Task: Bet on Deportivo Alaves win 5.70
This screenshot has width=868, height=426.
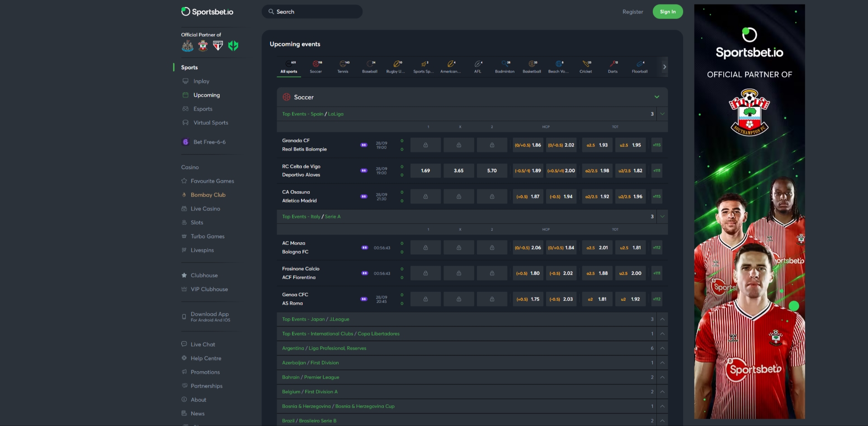Action: point(492,171)
